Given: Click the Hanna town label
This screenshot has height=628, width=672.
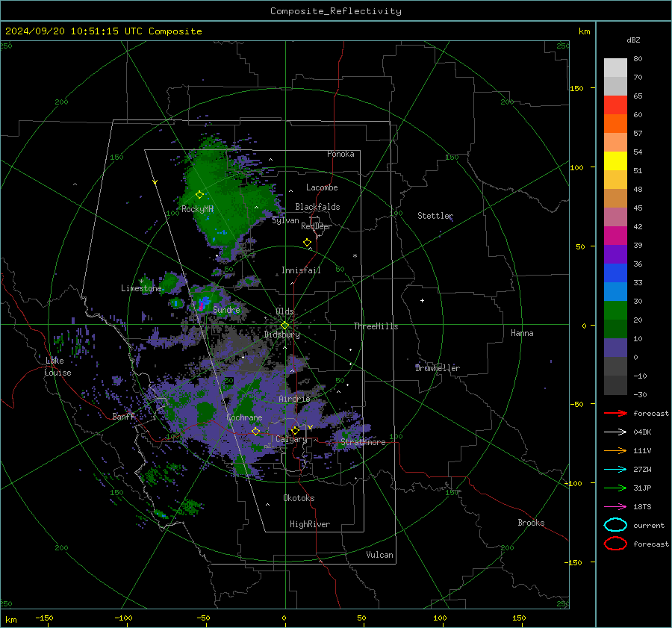Looking at the screenshot, I should tap(522, 333).
